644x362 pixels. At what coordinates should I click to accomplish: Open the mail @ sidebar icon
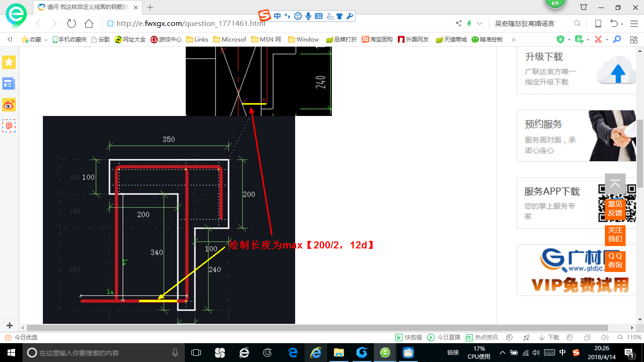pos(9,125)
